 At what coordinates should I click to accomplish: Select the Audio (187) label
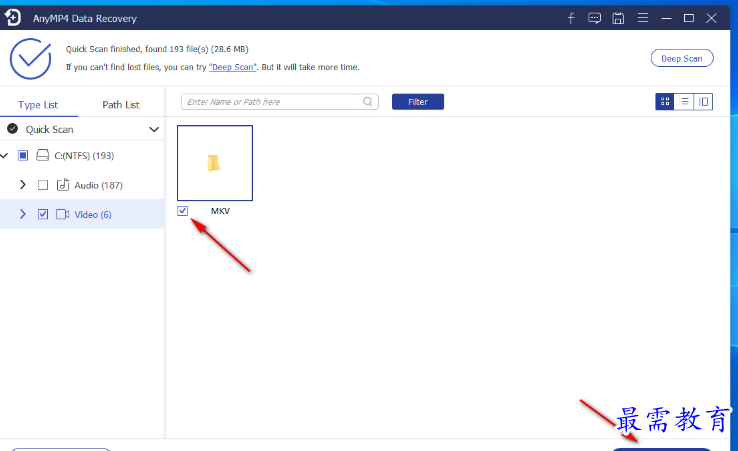point(98,185)
